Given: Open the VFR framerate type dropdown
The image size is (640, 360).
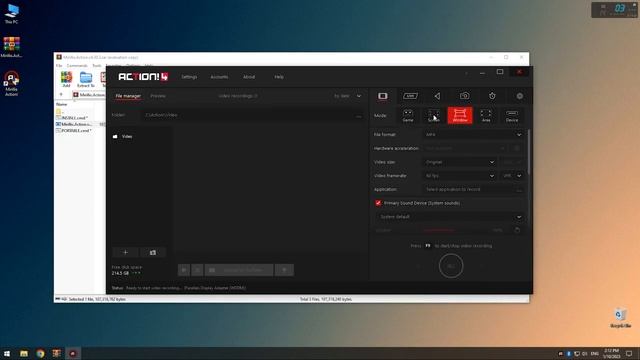Looking at the screenshot, I should tap(512, 176).
